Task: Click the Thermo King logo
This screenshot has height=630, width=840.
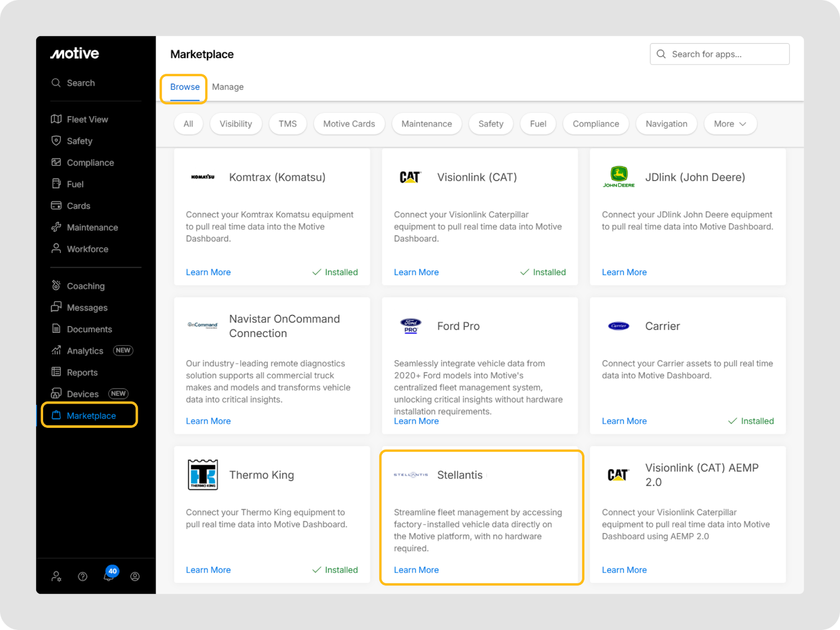Action: pos(203,475)
